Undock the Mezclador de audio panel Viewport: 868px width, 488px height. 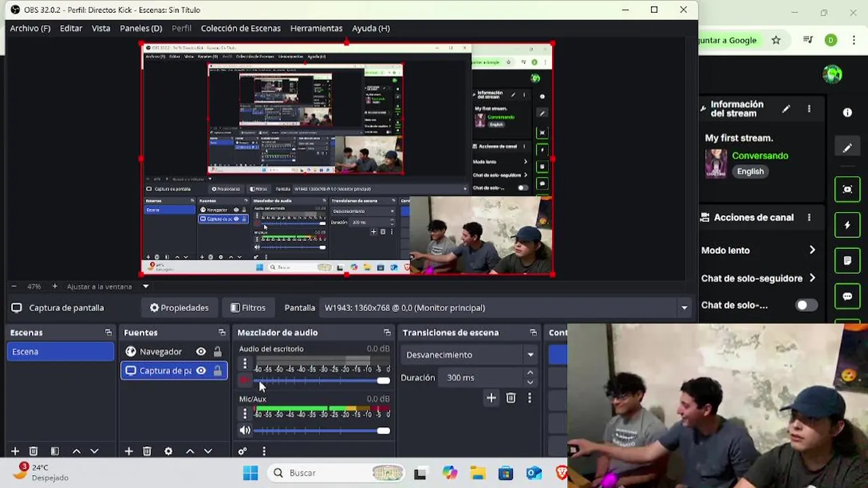[x=387, y=333]
